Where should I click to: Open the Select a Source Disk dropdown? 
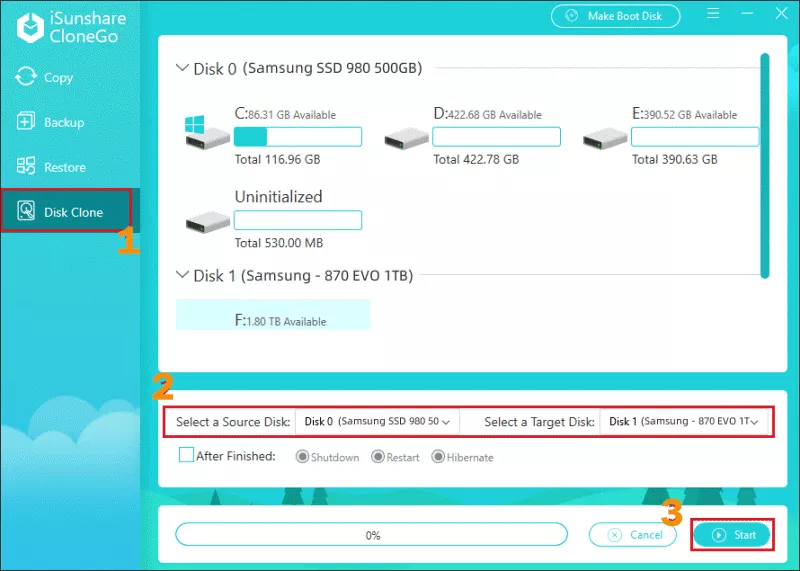[378, 421]
